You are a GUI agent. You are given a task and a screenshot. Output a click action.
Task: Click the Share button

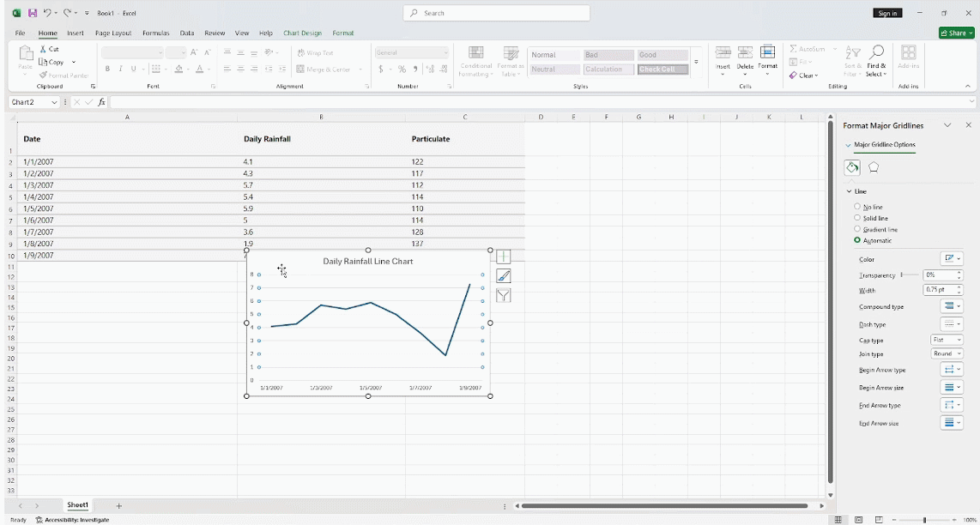point(955,32)
